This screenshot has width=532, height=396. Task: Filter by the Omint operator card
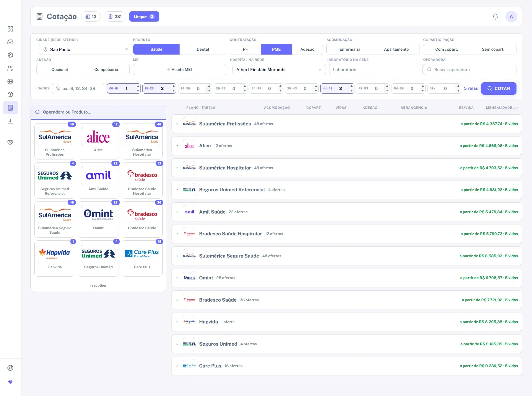point(98,219)
